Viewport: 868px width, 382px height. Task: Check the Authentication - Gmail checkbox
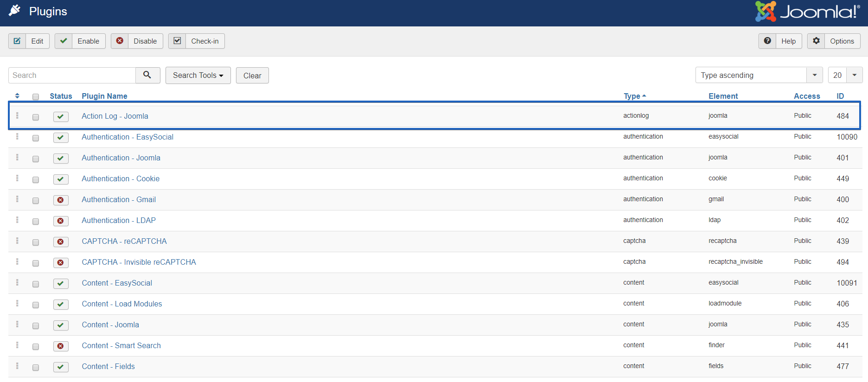click(36, 201)
